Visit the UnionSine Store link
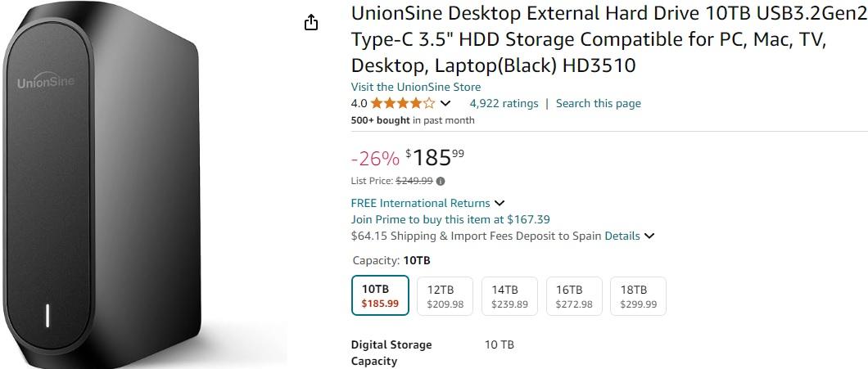Screen dimensions: 868x369 tap(416, 87)
